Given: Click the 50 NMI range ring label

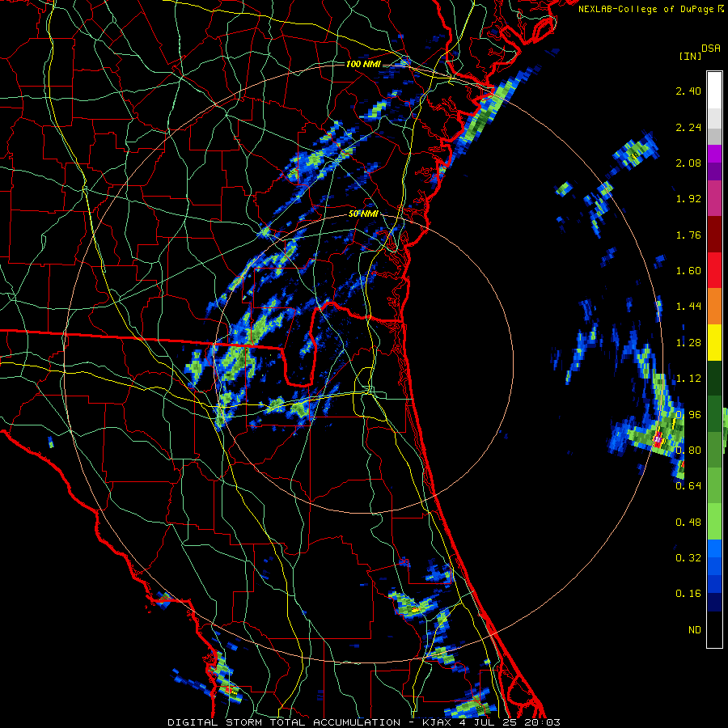Looking at the screenshot, I should coord(363,214).
